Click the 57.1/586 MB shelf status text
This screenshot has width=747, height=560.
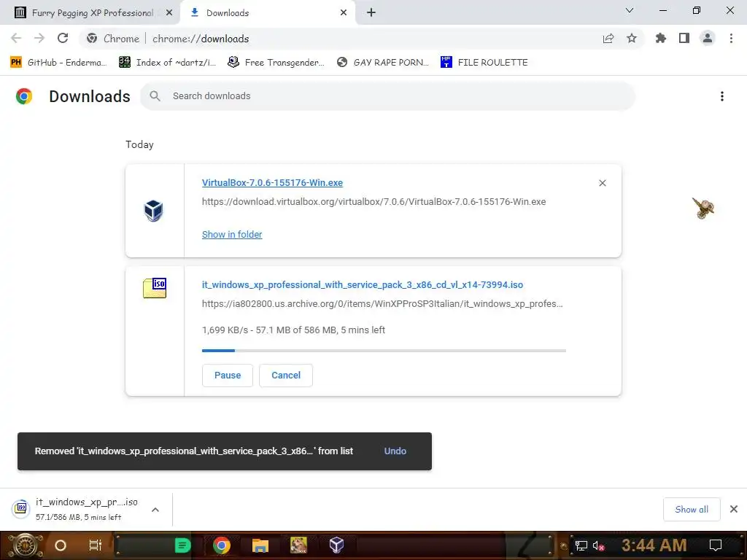pyautogui.click(x=79, y=517)
